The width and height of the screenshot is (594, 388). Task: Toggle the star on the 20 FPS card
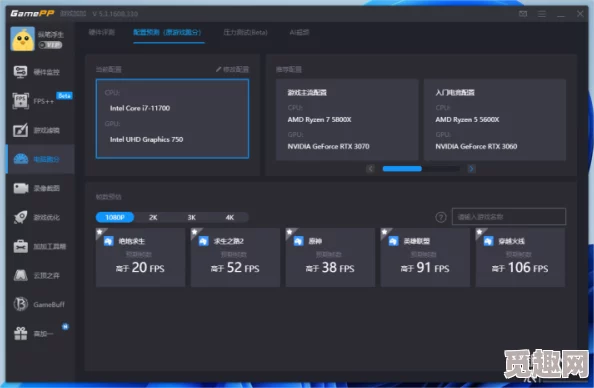point(100,232)
